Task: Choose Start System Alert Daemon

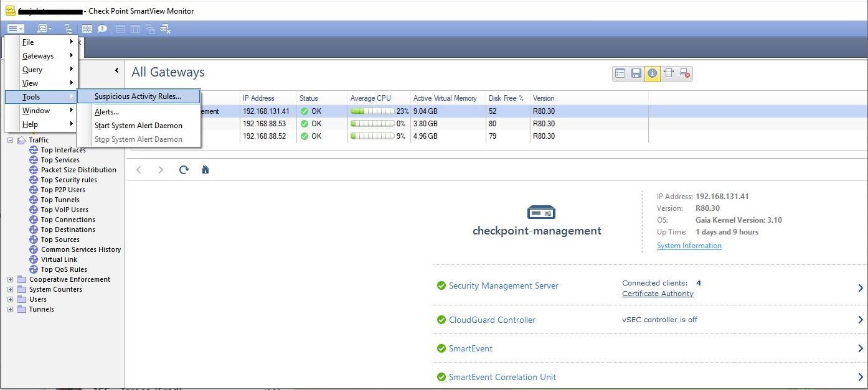Action: point(138,126)
